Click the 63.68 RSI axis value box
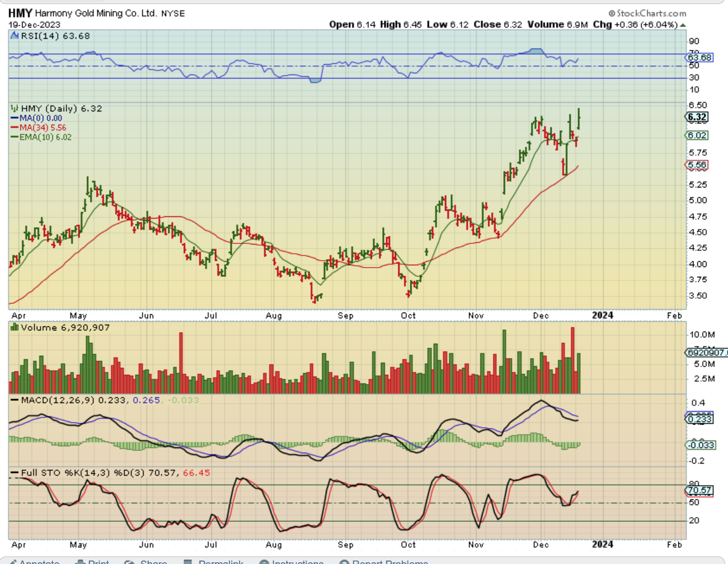The width and height of the screenshot is (728, 564). [x=699, y=58]
